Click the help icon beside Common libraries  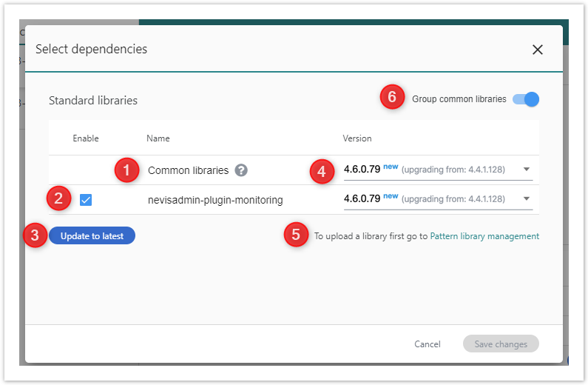tap(241, 170)
